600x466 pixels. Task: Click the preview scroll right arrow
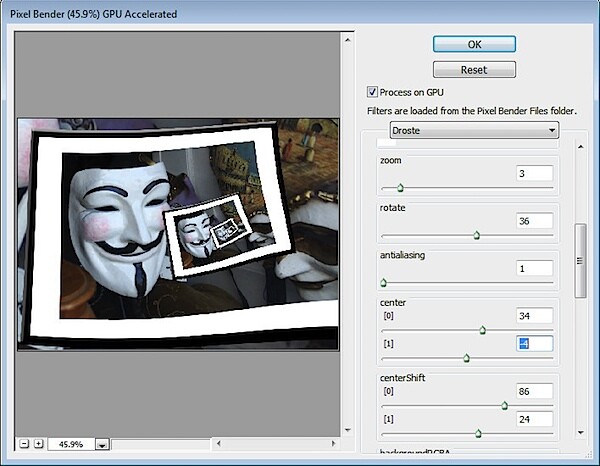(x=333, y=443)
